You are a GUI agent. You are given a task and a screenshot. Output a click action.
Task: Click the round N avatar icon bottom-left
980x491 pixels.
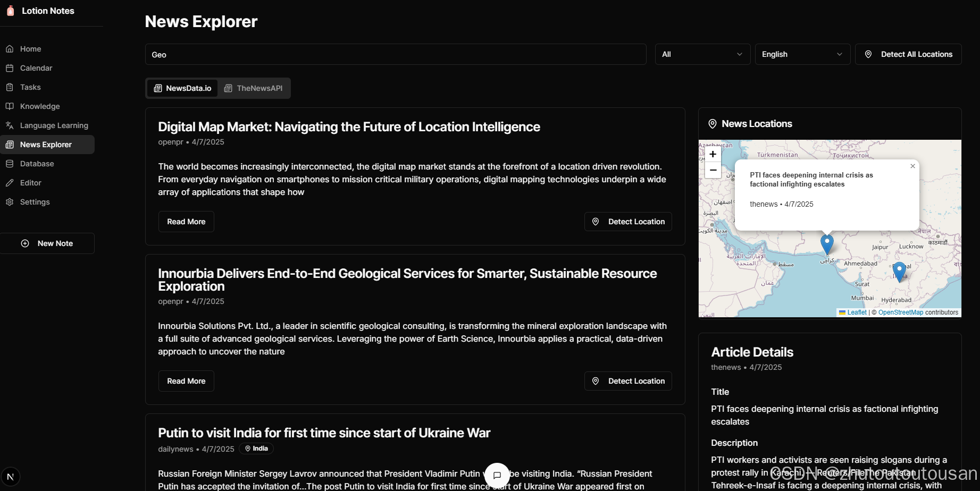(11, 477)
